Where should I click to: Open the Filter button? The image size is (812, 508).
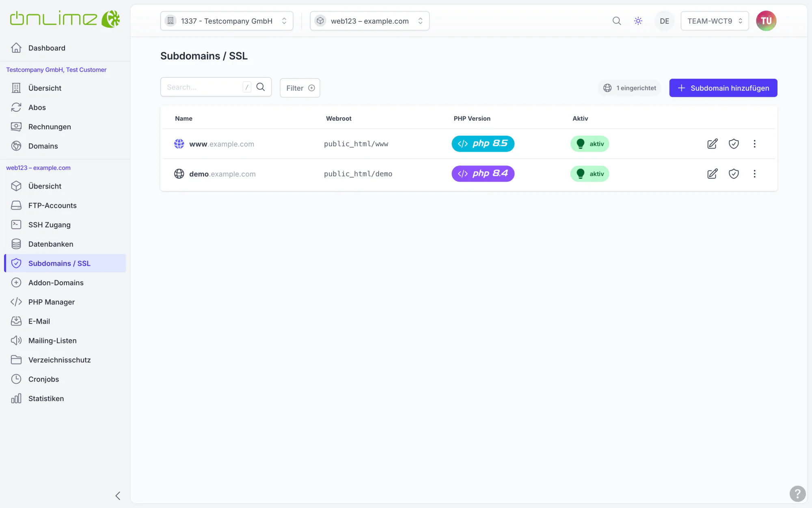pyautogui.click(x=300, y=88)
